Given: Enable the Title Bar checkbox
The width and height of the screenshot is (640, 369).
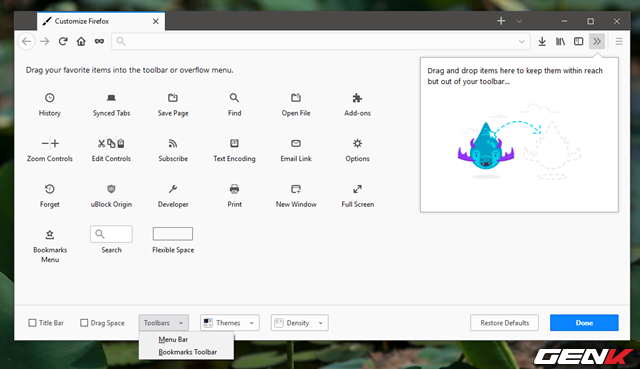Looking at the screenshot, I should click(x=32, y=323).
